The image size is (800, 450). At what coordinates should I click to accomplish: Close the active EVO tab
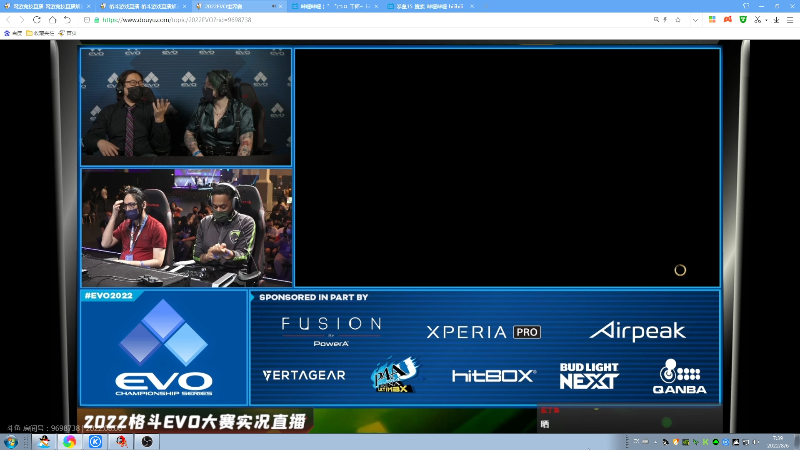tap(280, 6)
